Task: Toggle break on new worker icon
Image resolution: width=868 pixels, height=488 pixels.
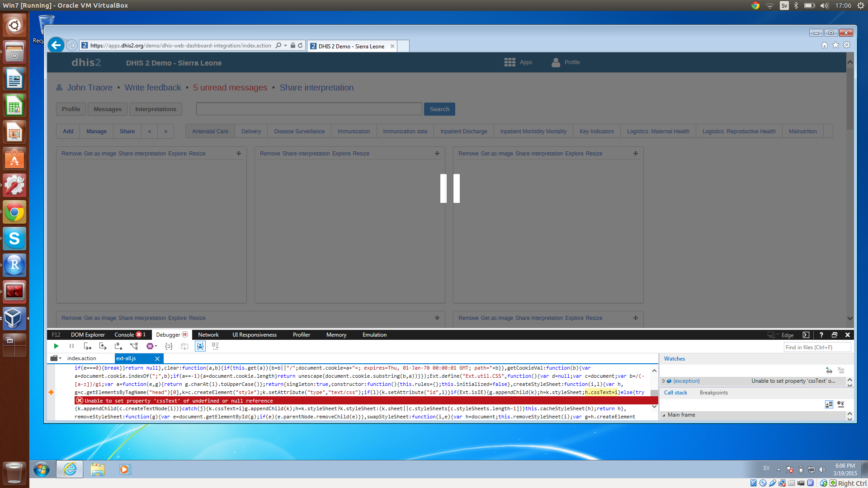Action: tap(134, 346)
